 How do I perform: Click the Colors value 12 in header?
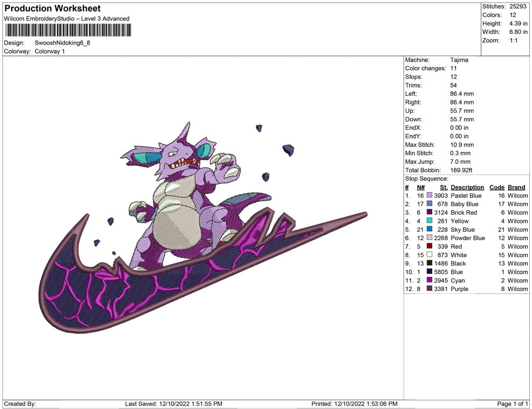click(513, 15)
